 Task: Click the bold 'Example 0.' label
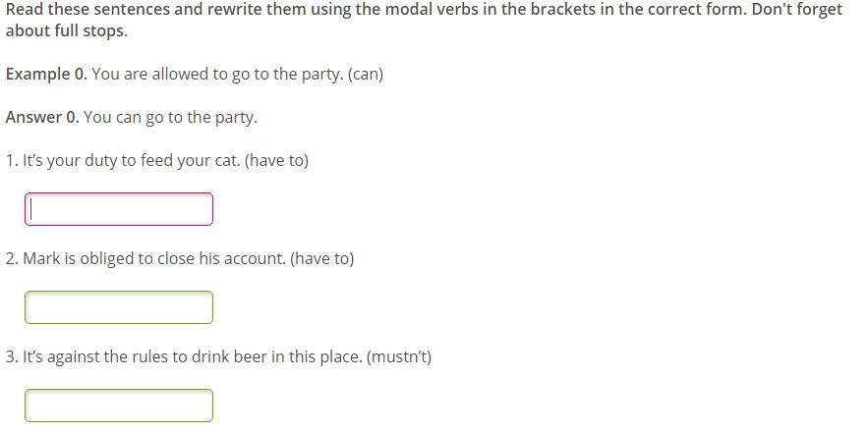click(x=46, y=74)
